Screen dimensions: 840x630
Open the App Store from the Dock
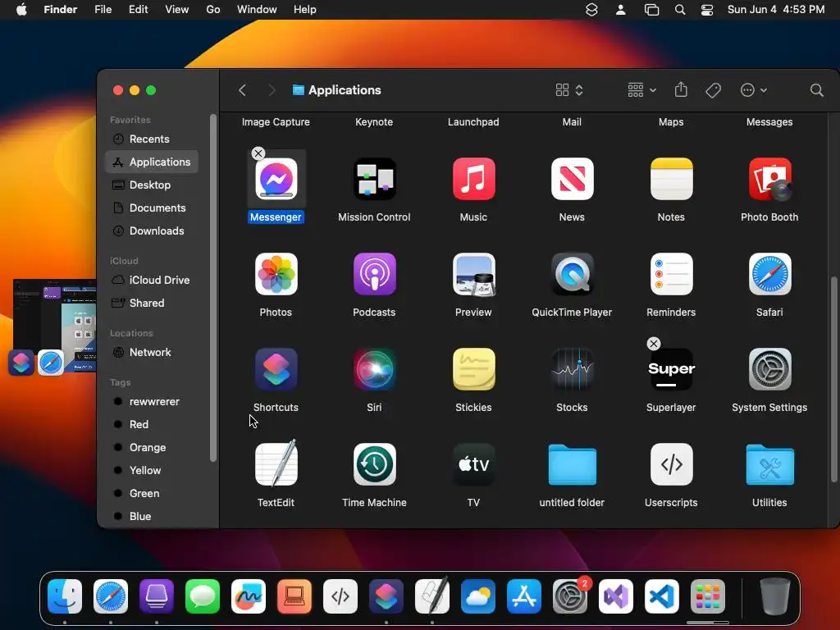click(524, 596)
